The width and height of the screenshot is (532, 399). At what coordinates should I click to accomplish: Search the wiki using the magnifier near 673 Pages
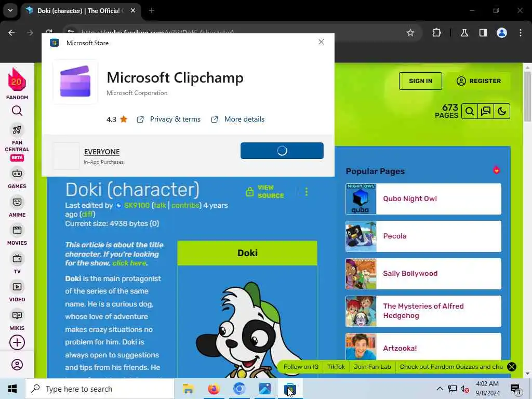[x=470, y=111]
